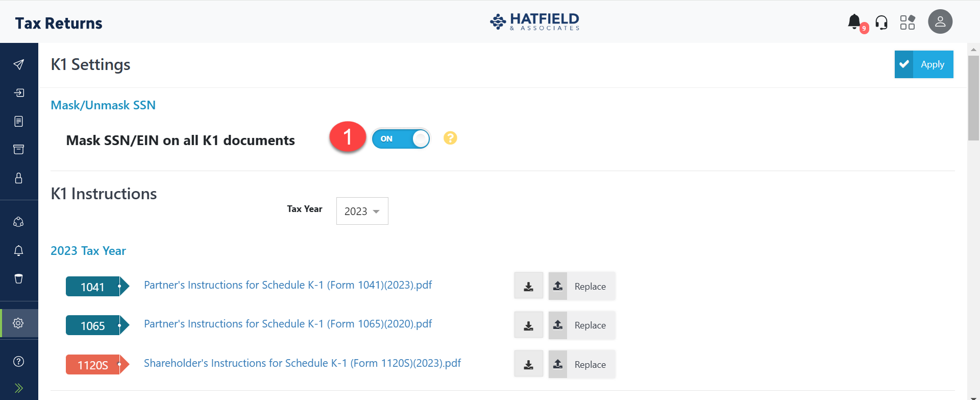The height and width of the screenshot is (400, 980).
Task: Open the user profile avatar
Action: 940,22
